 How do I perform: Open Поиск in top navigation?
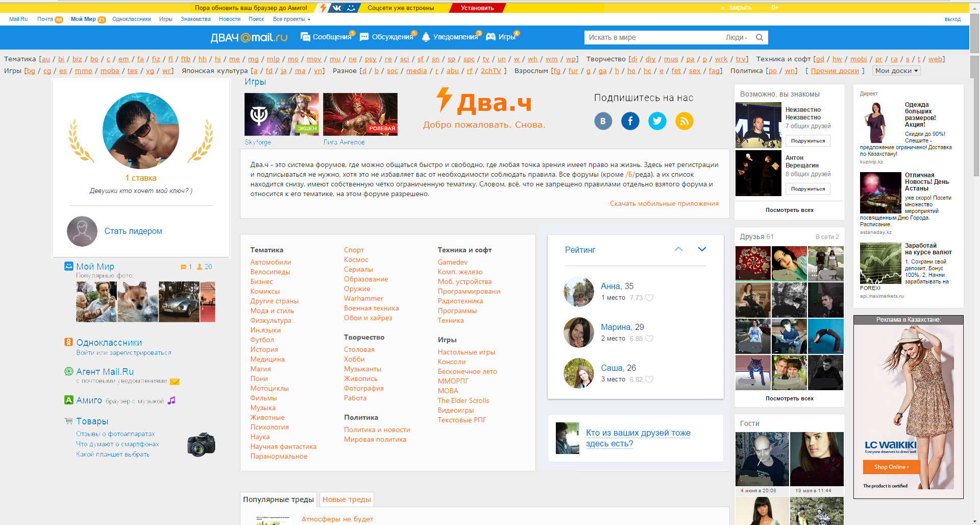click(256, 19)
